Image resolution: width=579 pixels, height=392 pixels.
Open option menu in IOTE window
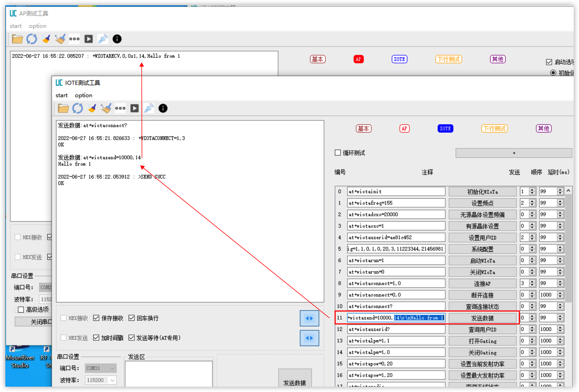[83, 95]
